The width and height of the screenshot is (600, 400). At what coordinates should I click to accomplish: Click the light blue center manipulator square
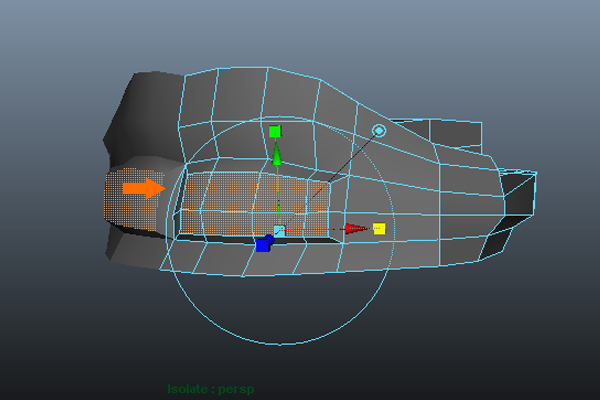pyautogui.click(x=279, y=231)
